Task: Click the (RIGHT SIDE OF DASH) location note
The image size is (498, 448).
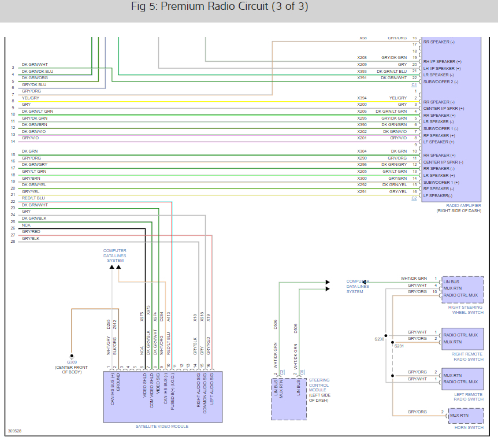Action: pos(459,211)
